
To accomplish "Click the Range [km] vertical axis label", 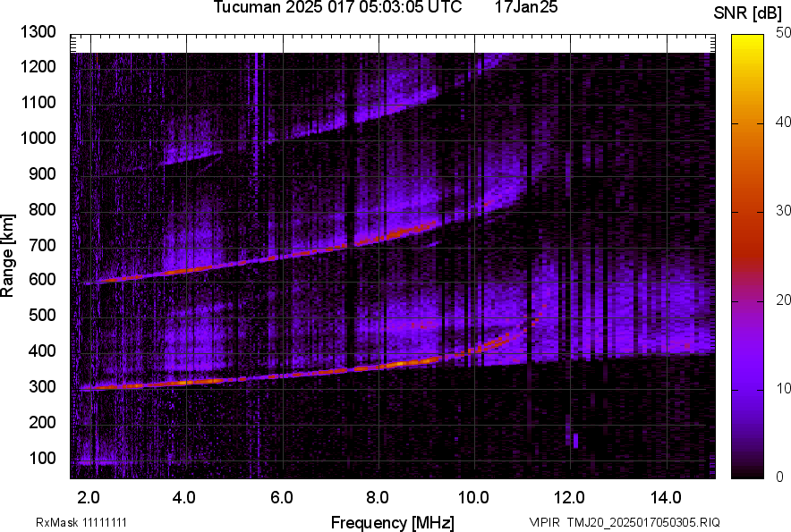I will (x=9, y=254).
